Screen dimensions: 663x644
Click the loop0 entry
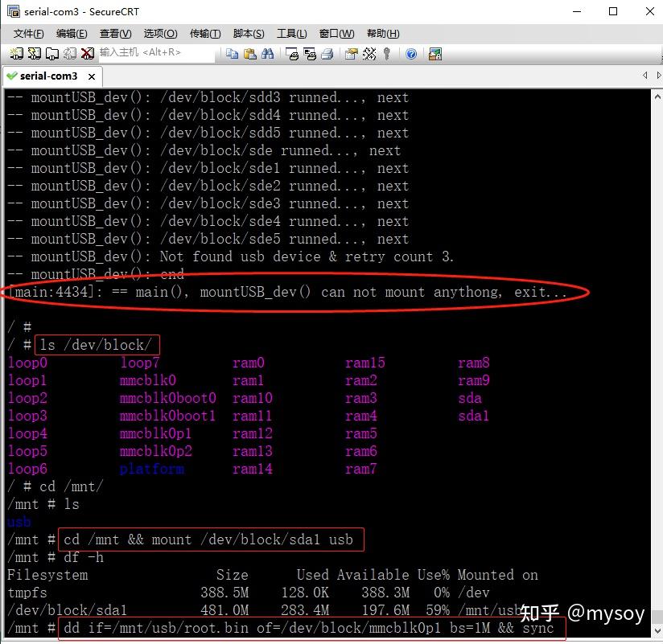click(28, 363)
